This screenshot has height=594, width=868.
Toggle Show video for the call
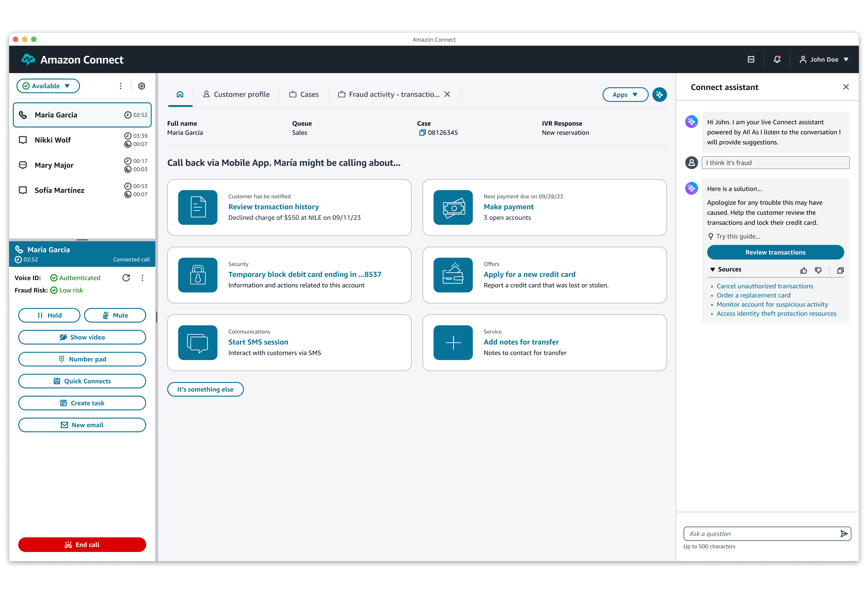coord(82,337)
